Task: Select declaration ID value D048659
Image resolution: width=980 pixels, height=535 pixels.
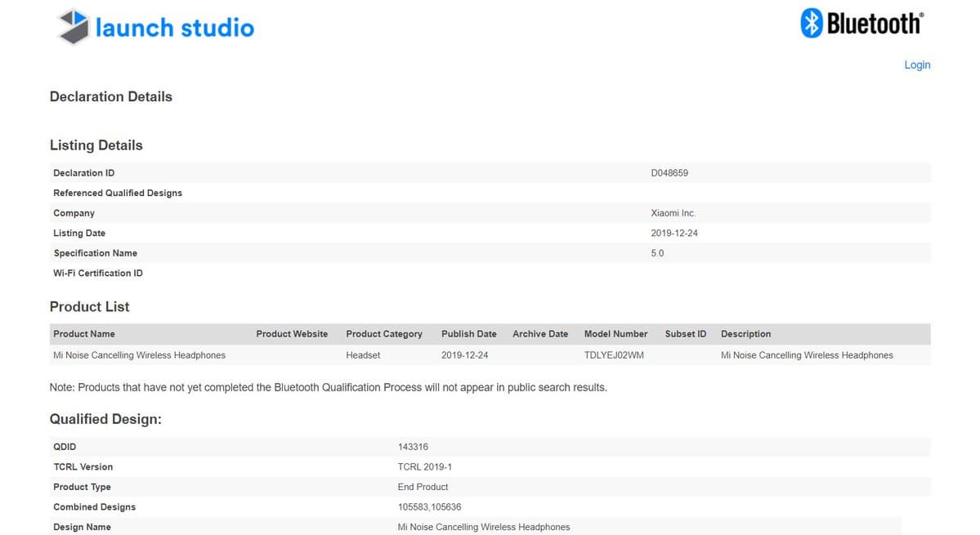Action: 669,173
